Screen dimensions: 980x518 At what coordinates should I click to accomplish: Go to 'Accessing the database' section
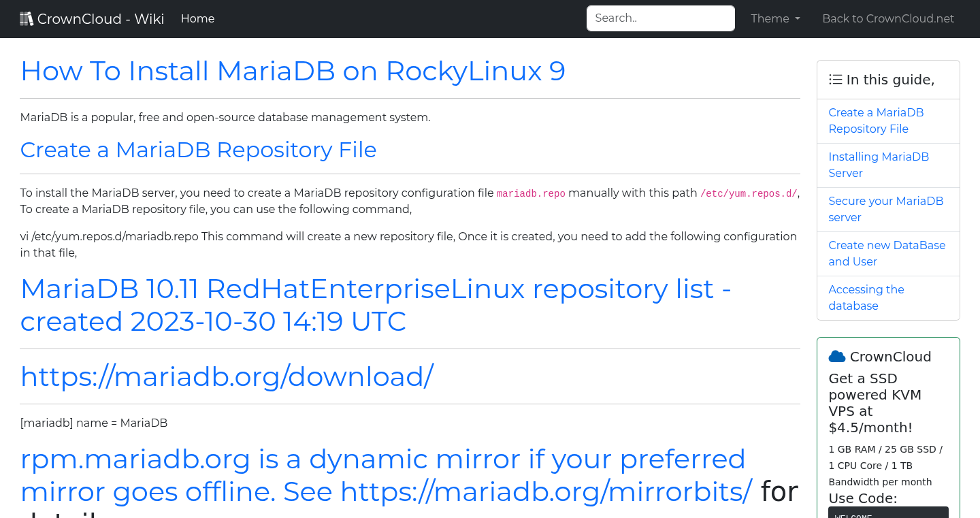(866, 297)
